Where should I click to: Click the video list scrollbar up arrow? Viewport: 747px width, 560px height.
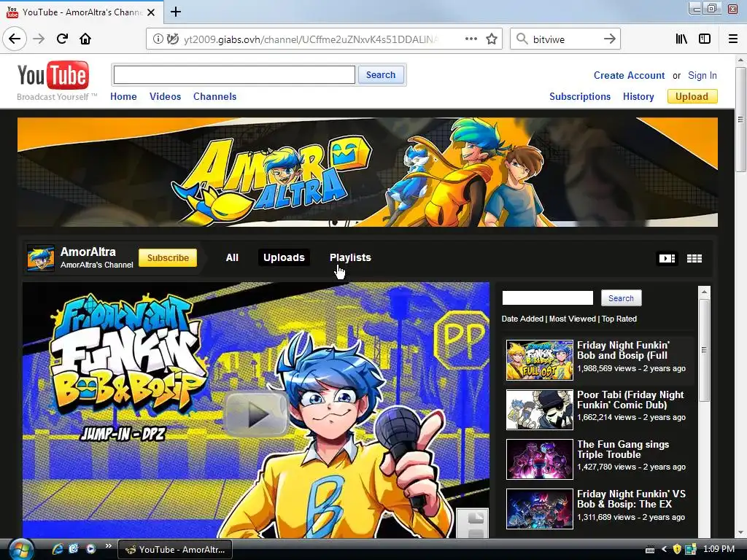704,292
